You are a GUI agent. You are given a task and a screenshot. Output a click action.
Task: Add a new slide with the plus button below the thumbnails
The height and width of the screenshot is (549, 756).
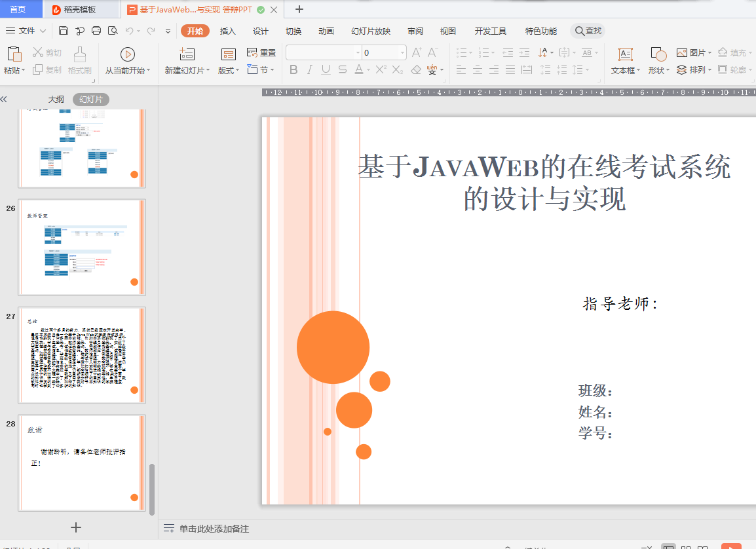(x=76, y=527)
